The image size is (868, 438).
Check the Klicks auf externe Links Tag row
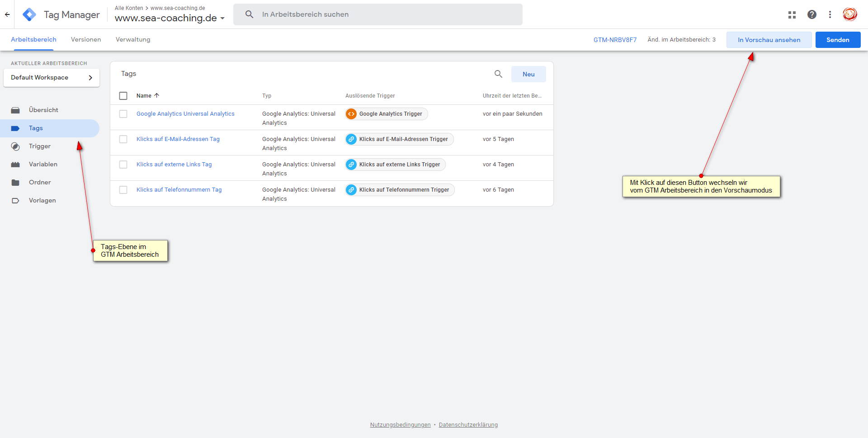(x=123, y=165)
